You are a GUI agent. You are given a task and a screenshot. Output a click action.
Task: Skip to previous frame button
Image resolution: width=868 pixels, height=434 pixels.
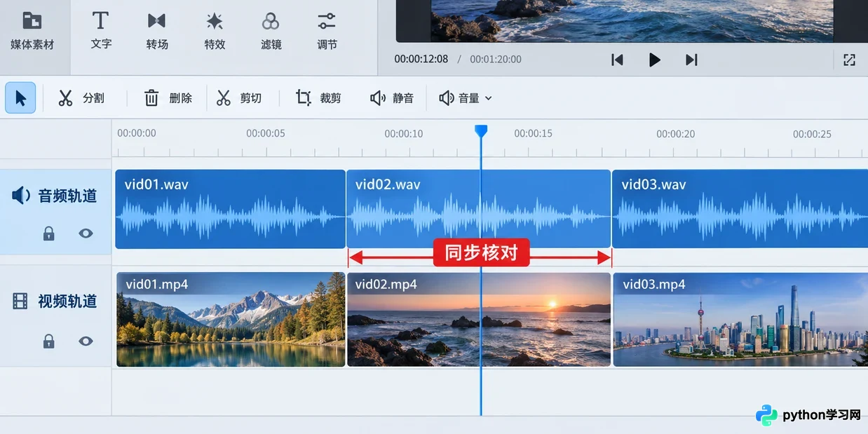(x=617, y=60)
